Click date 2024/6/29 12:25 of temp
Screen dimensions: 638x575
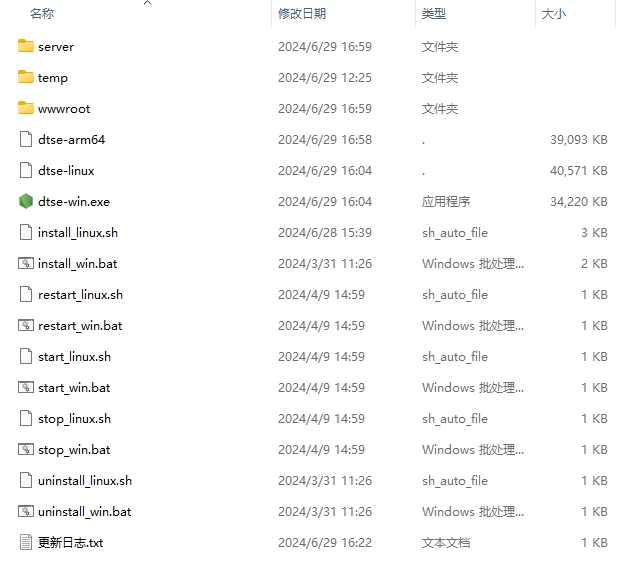[x=325, y=78]
